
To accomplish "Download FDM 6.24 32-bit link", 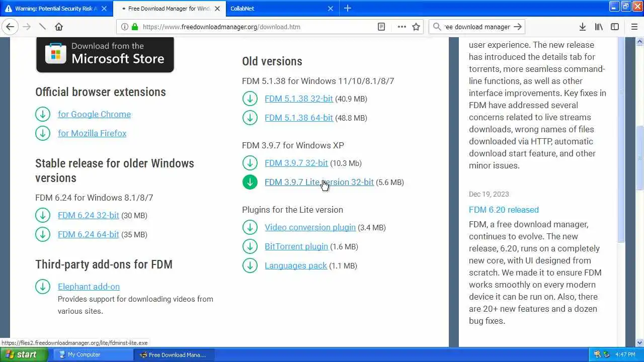I will [89, 215].
